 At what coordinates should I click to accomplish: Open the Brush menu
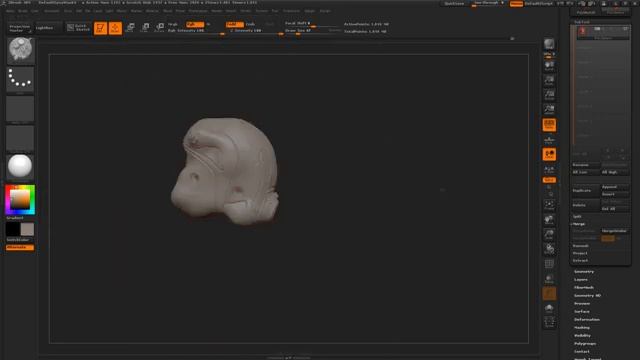tap(22, 11)
